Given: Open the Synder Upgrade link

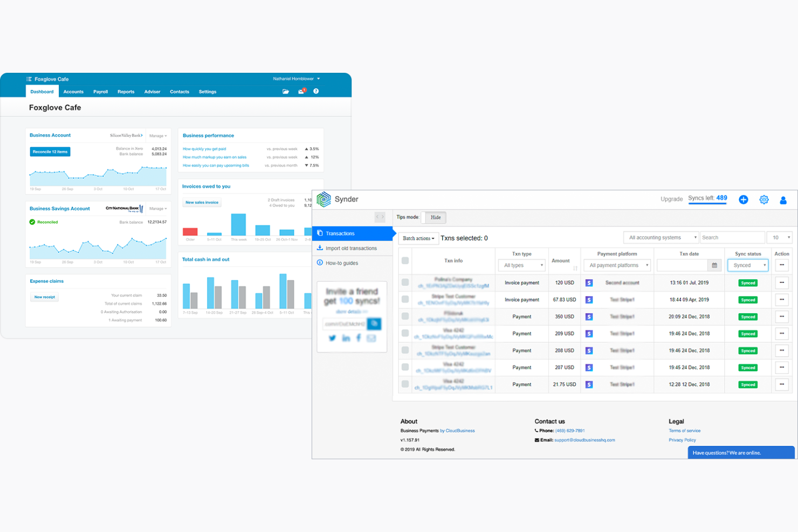Looking at the screenshot, I should click(x=672, y=199).
